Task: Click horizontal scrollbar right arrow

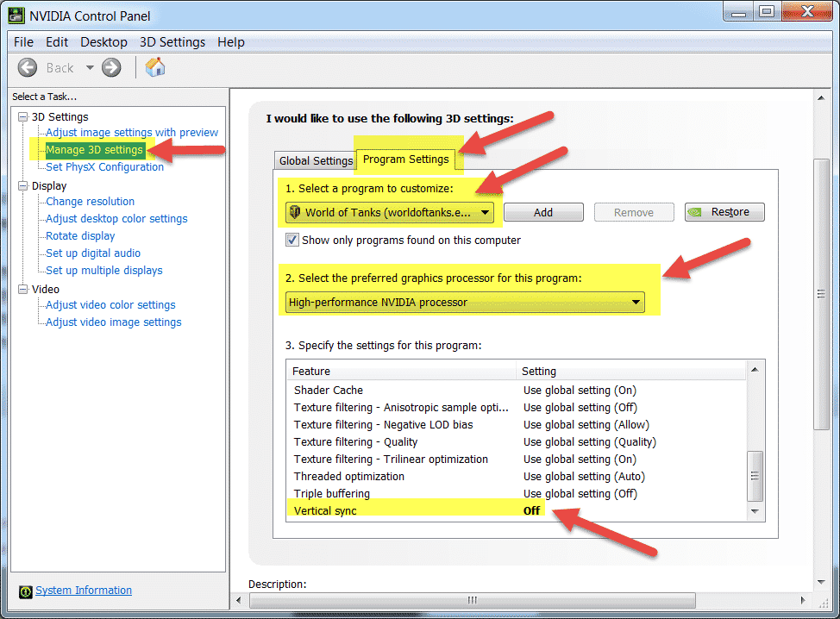Action: coord(803,600)
